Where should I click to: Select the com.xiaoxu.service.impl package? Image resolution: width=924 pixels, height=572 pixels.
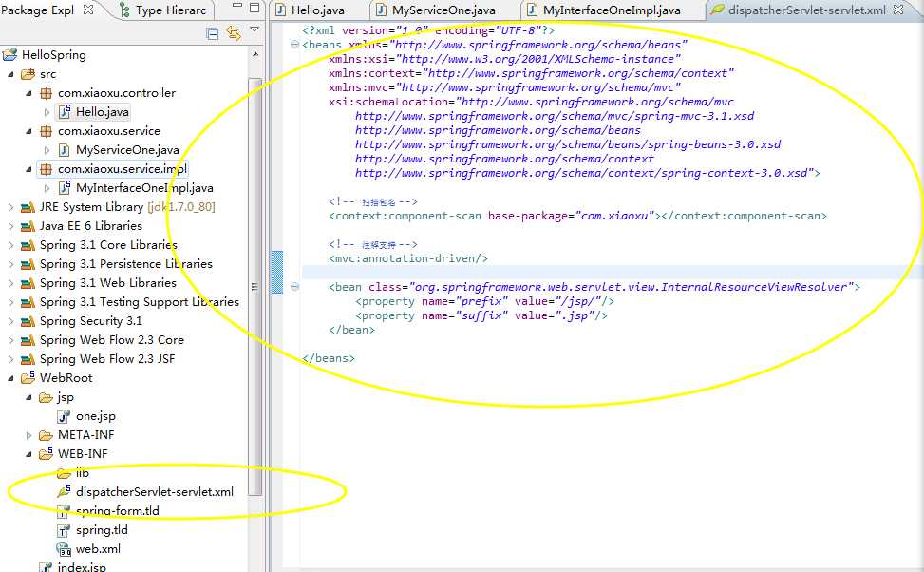(122, 169)
